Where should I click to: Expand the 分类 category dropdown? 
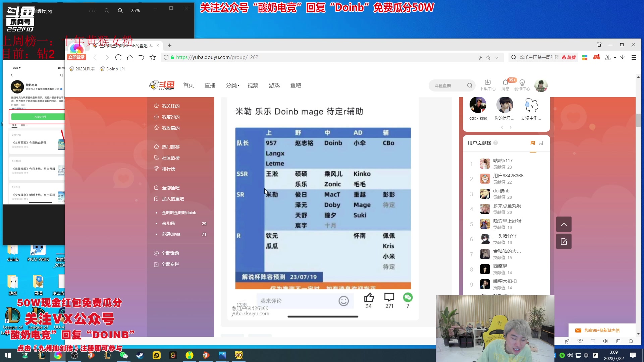232,85
